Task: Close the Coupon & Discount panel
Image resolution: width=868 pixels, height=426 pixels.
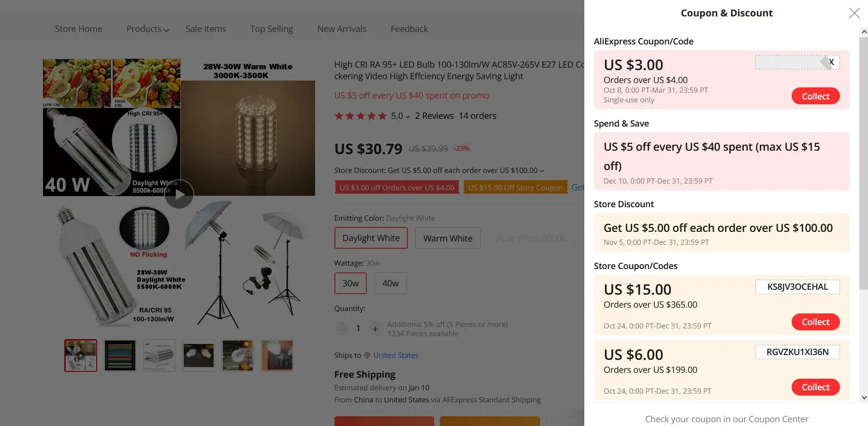Action: point(854,13)
